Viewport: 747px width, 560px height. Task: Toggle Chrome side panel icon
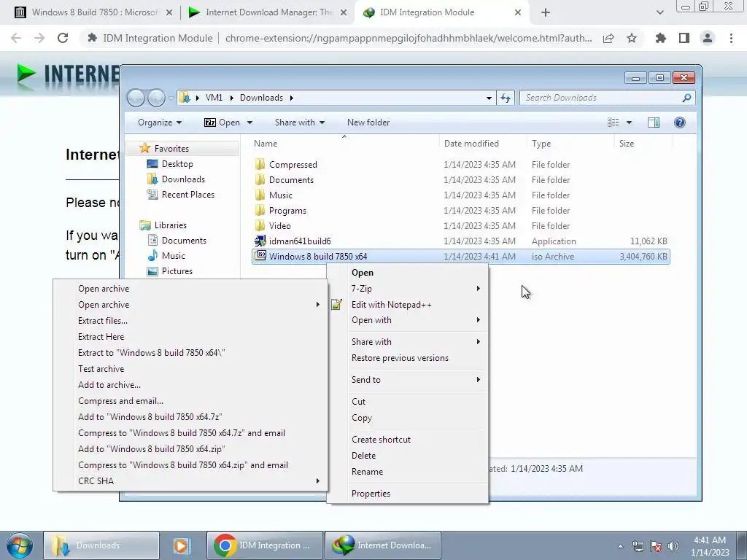[x=684, y=38]
